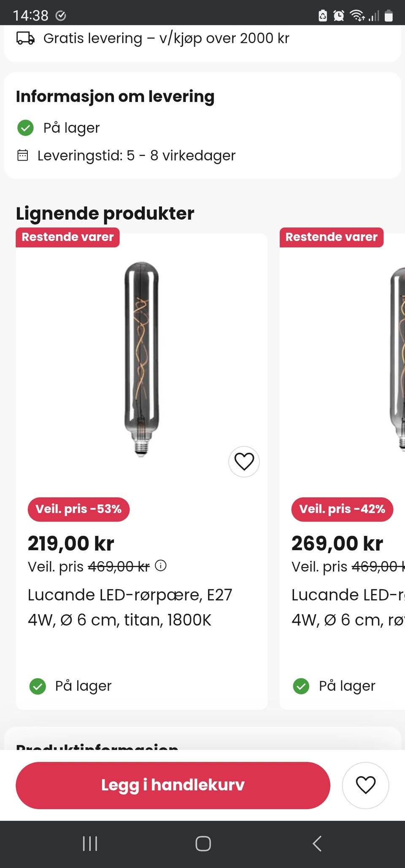Tap green stock check on 269,00 kr card

click(x=301, y=686)
